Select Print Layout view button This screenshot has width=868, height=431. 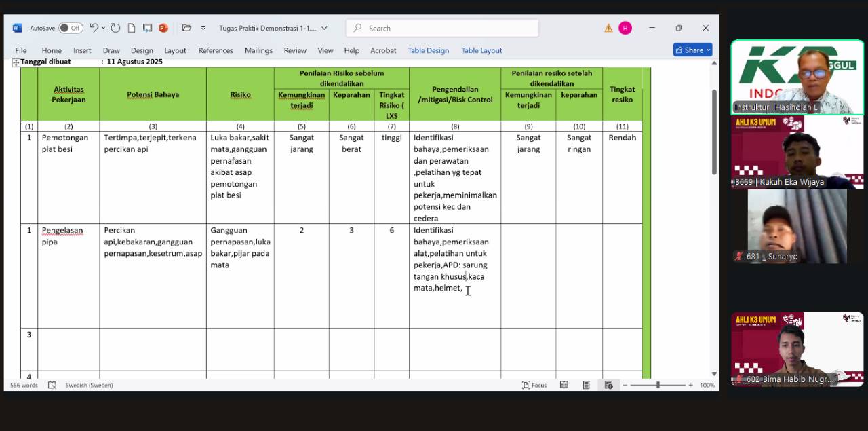tap(586, 385)
